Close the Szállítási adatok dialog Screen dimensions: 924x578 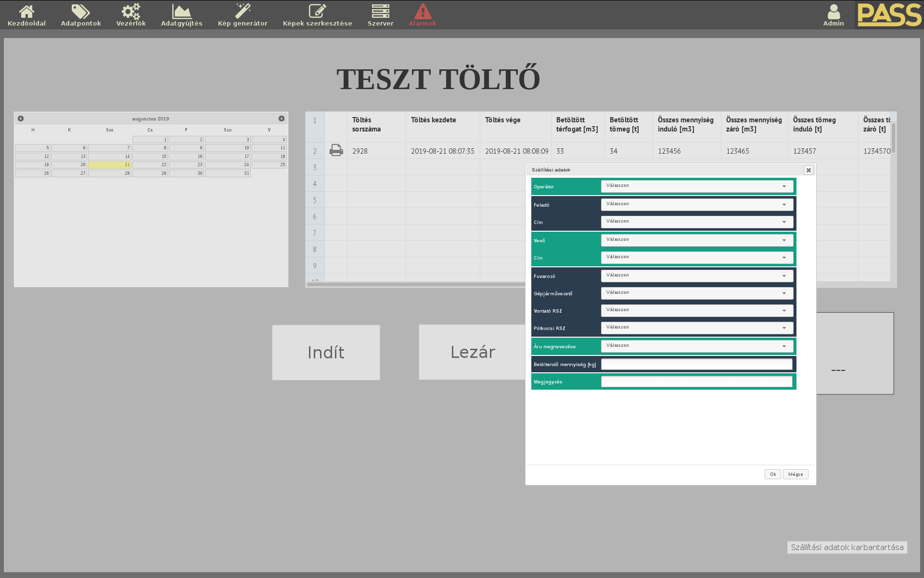point(808,170)
